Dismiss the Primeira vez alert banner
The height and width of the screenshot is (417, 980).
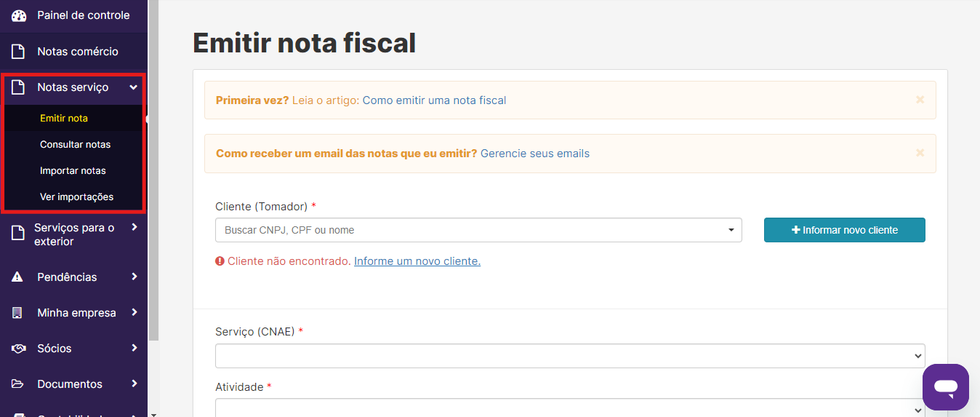920,100
